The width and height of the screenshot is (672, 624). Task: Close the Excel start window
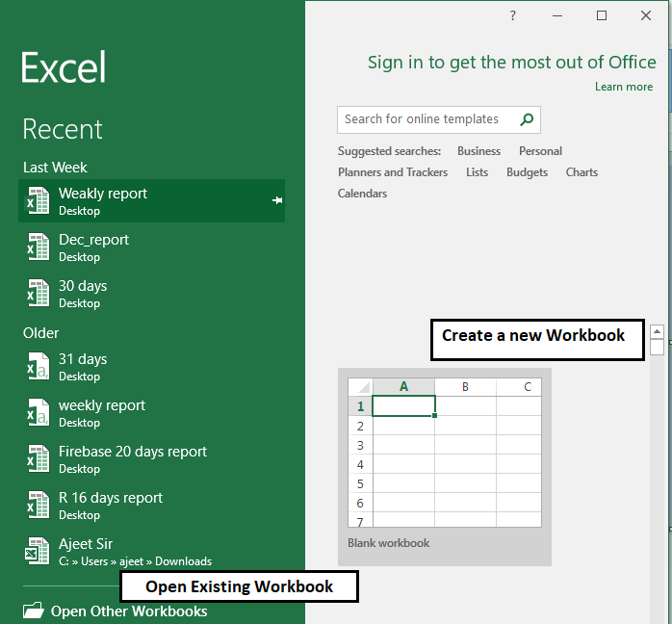pyautogui.click(x=646, y=15)
